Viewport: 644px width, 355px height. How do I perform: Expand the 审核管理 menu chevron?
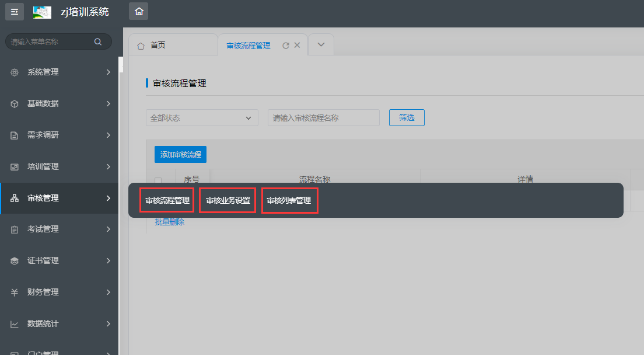(x=108, y=198)
